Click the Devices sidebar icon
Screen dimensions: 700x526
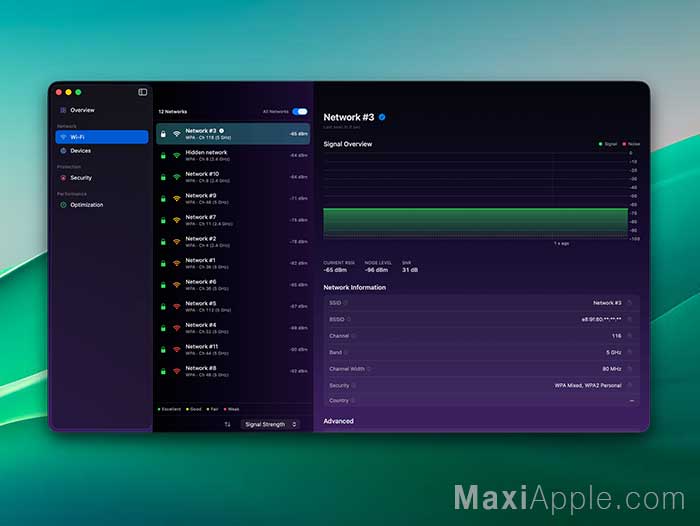point(63,151)
